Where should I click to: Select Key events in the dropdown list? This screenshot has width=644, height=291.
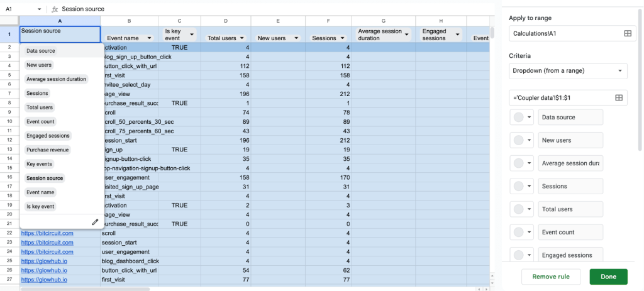click(39, 164)
